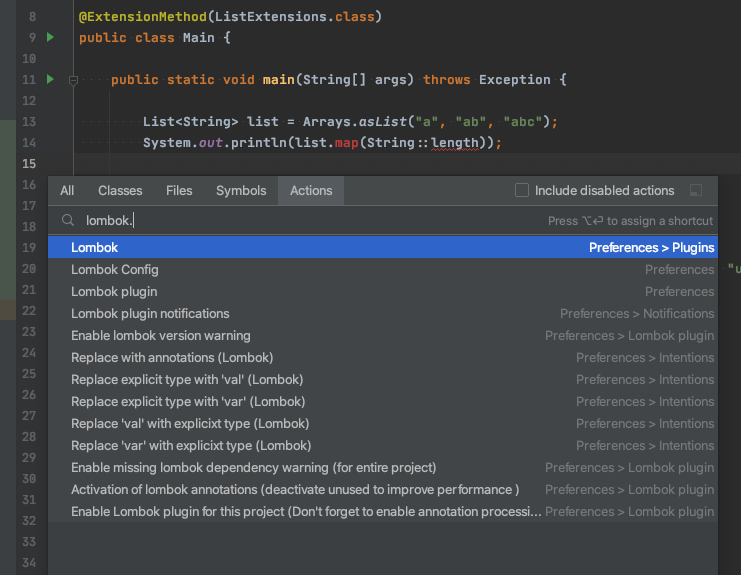Run the Main class gutter icon

(50, 37)
